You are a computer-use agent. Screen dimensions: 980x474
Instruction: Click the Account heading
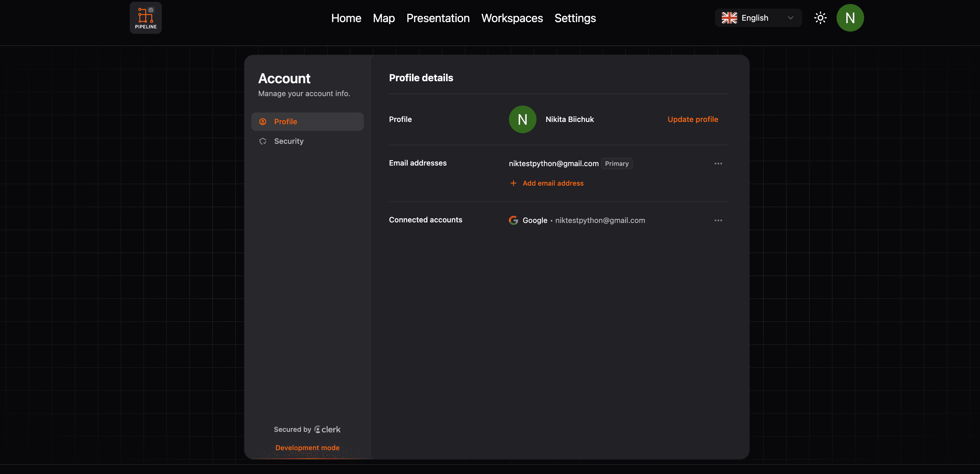click(x=284, y=78)
